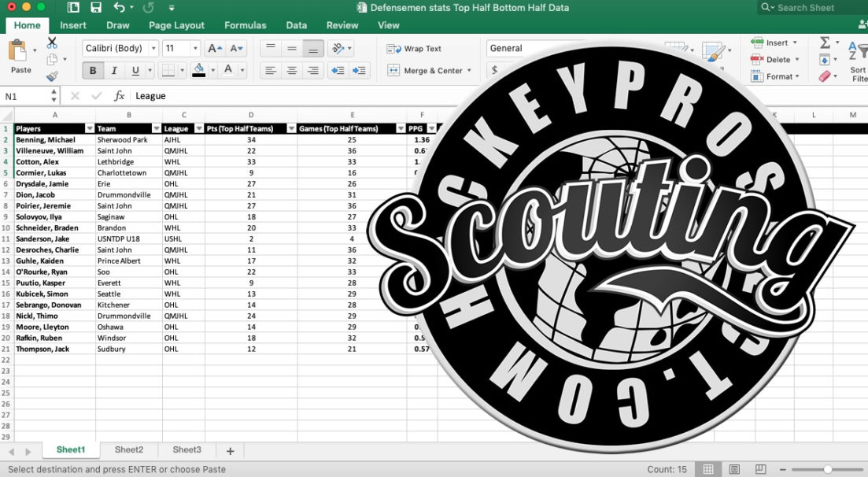This screenshot has height=477, width=868.
Task: Open the fill color swatch
Action: (x=198, y=70)
